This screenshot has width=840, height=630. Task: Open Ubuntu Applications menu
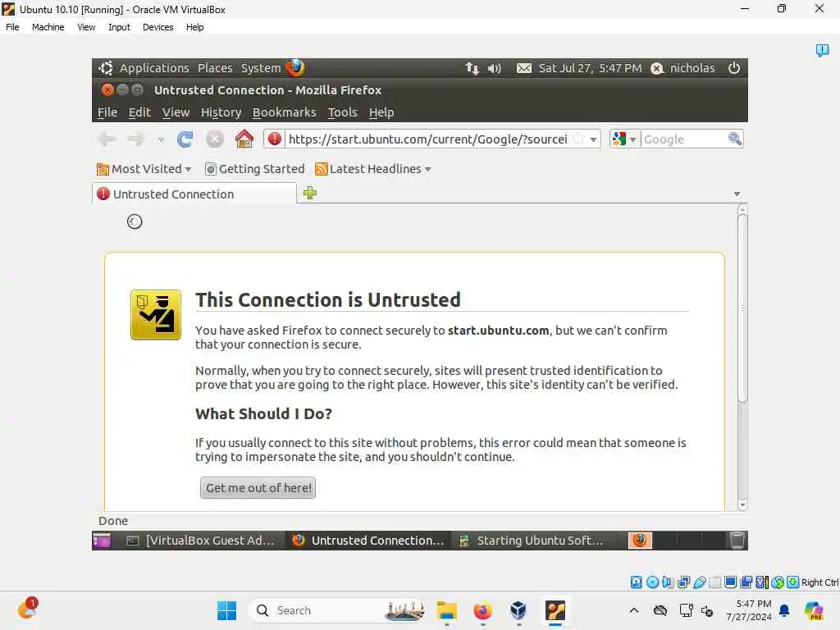point(154,68)
